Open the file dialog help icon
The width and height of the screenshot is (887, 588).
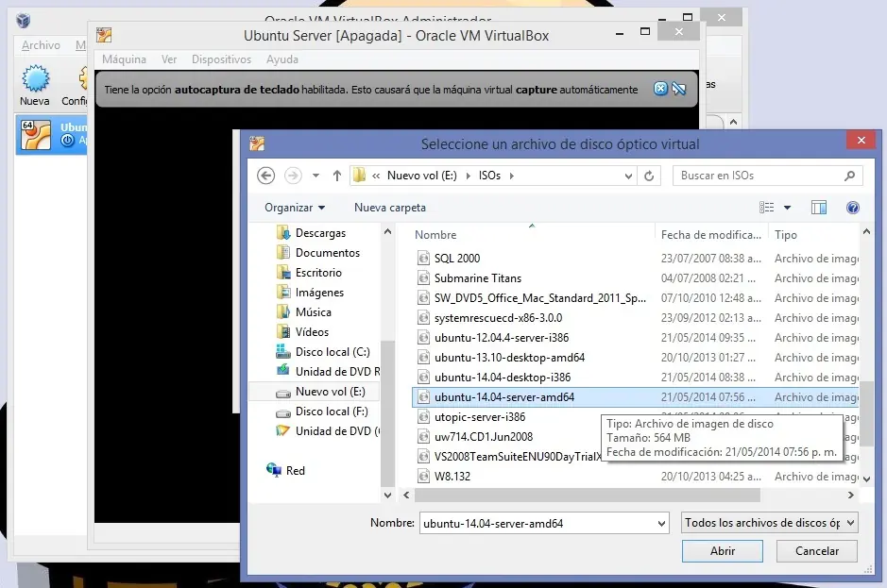point(852,208)
